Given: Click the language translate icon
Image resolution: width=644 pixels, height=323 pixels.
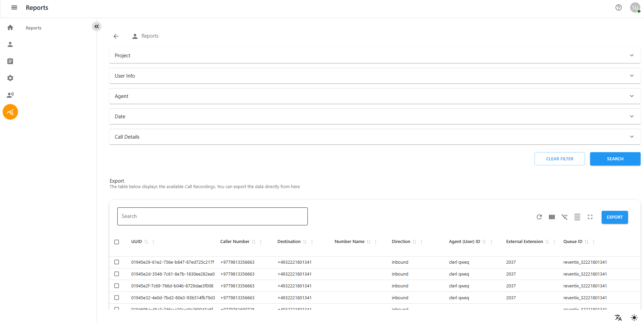Looking at the screenshot, I should click(x=618, y=318).
